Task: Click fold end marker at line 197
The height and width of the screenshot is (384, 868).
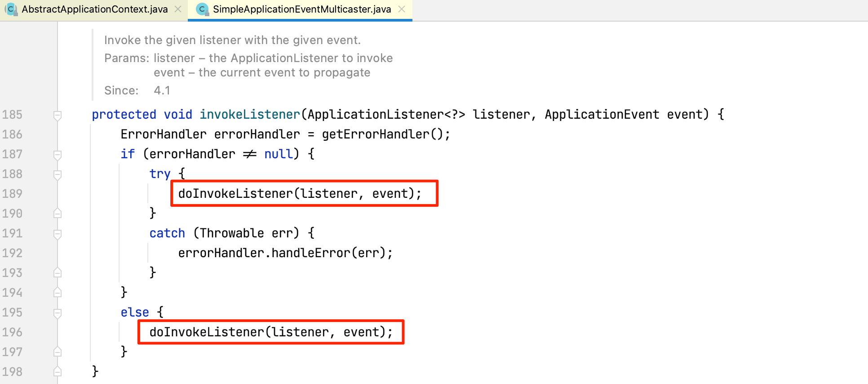Action: coord(58,352)
